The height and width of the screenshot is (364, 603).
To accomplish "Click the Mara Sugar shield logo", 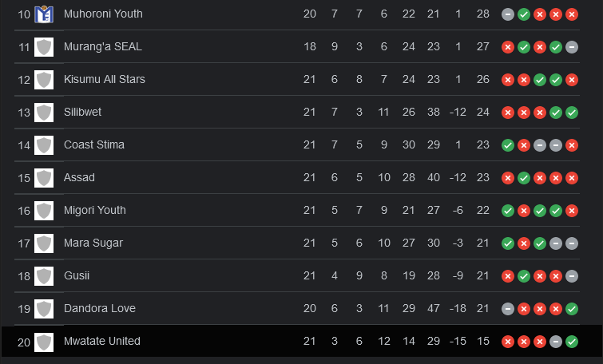I will [x=44, y=243].
